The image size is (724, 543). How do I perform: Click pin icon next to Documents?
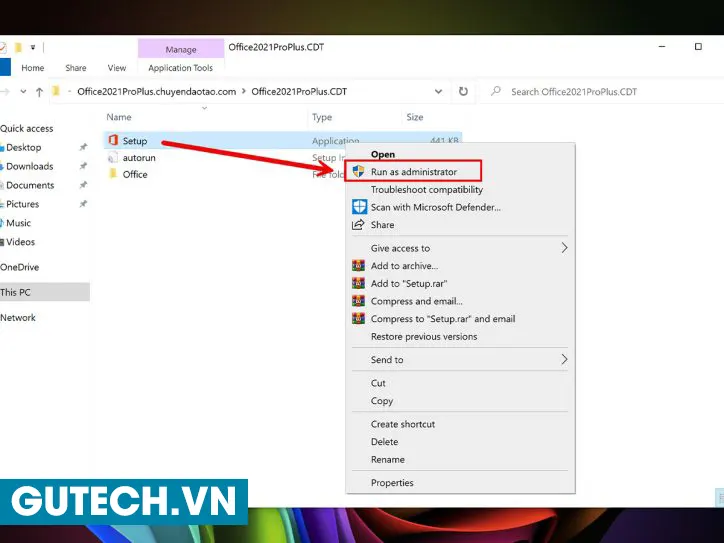[x=83, y=185]
